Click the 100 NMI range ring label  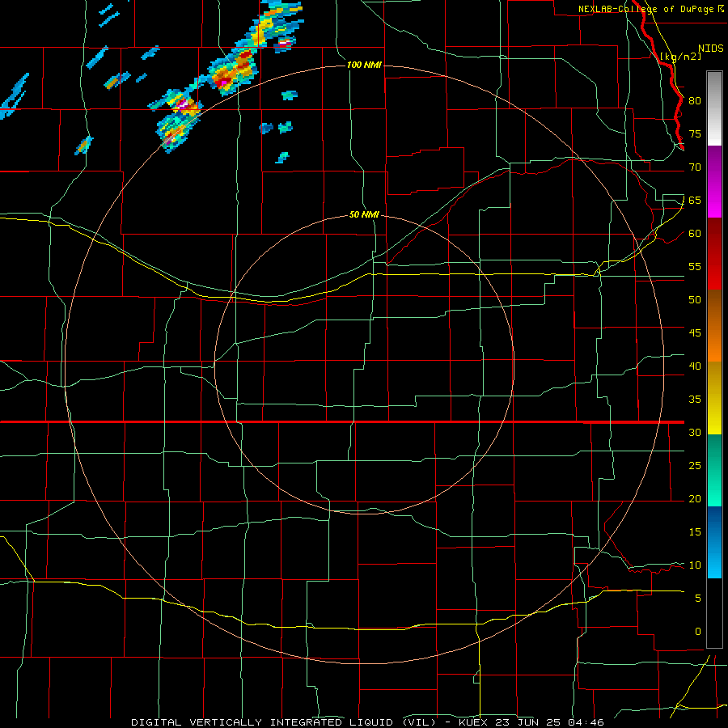(x=364, y=65)
